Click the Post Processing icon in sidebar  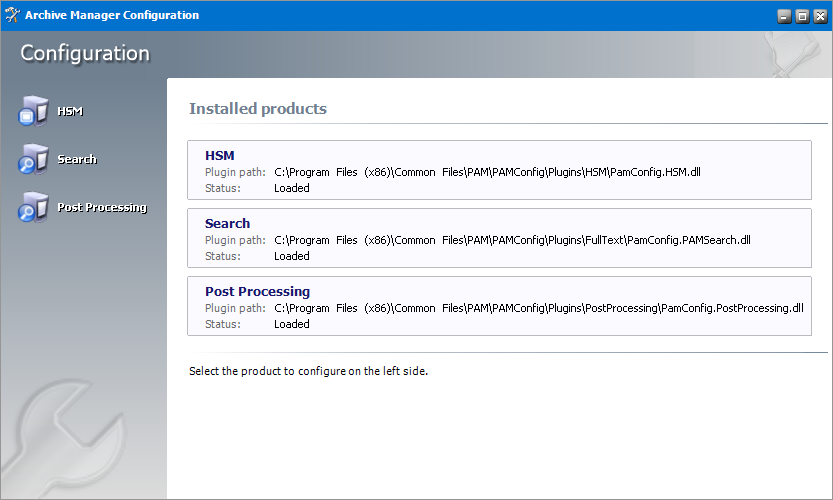[32, 207]
